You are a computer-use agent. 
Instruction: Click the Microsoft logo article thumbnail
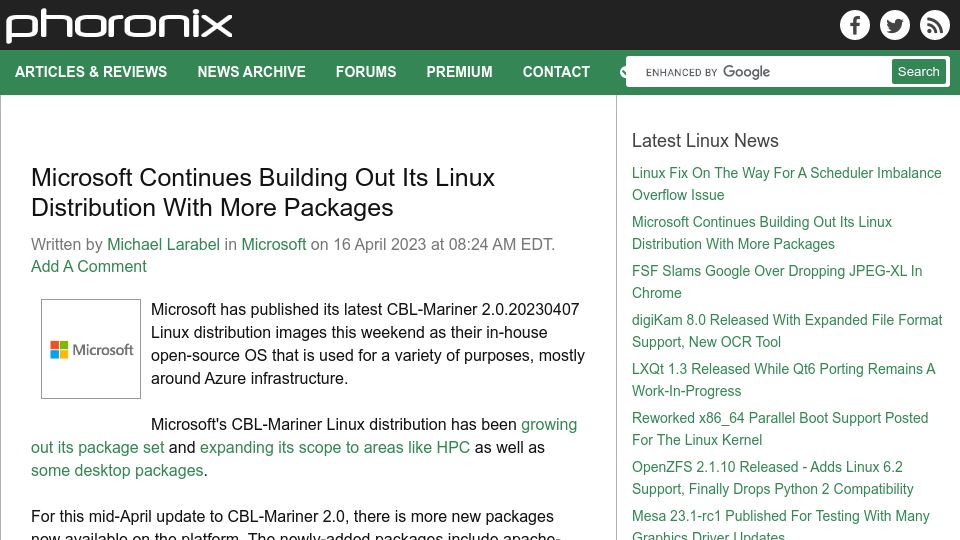91,349
